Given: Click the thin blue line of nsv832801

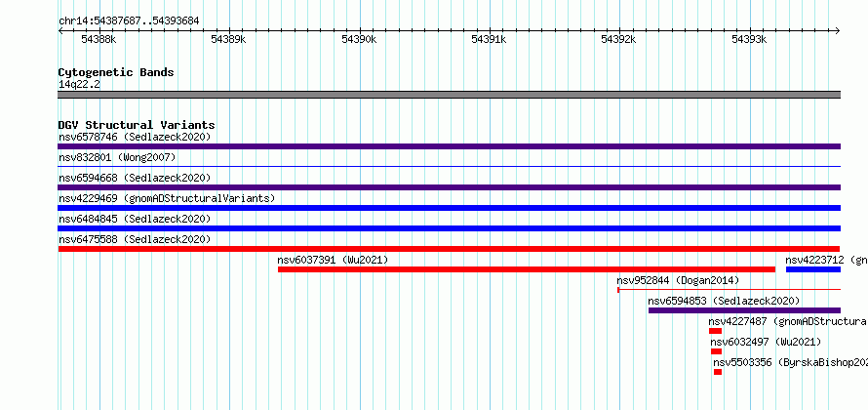Looking at the screenshot, I should (x=449, y=166).
